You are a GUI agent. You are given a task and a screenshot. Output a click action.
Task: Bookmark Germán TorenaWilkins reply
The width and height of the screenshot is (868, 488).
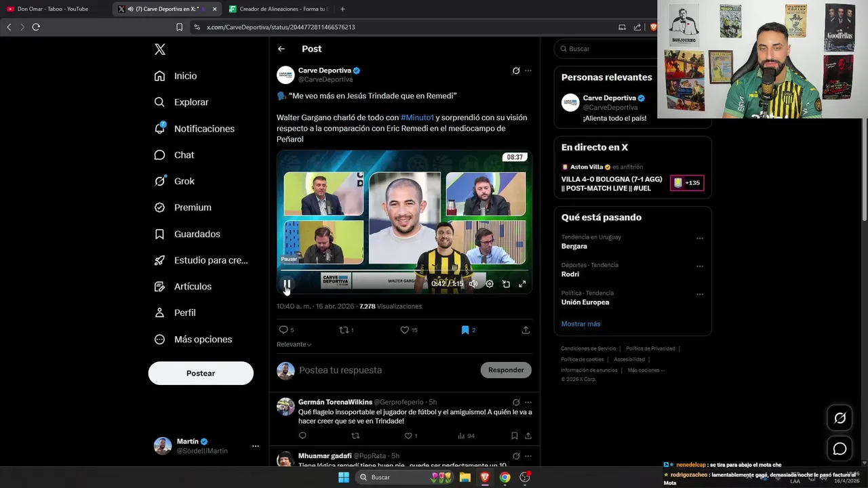(x=515, y=436)
